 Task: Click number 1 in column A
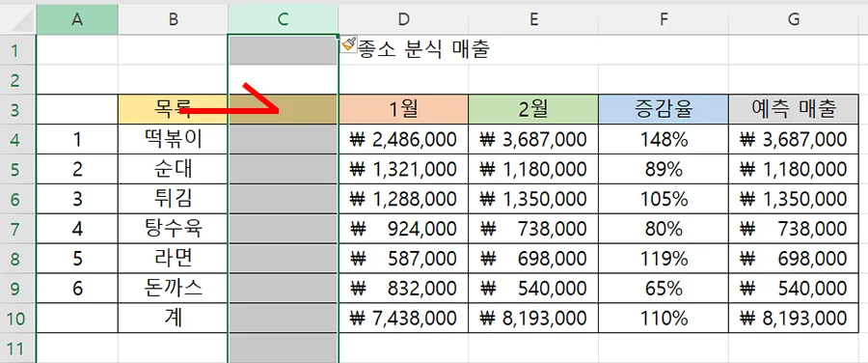coord(77,140)
